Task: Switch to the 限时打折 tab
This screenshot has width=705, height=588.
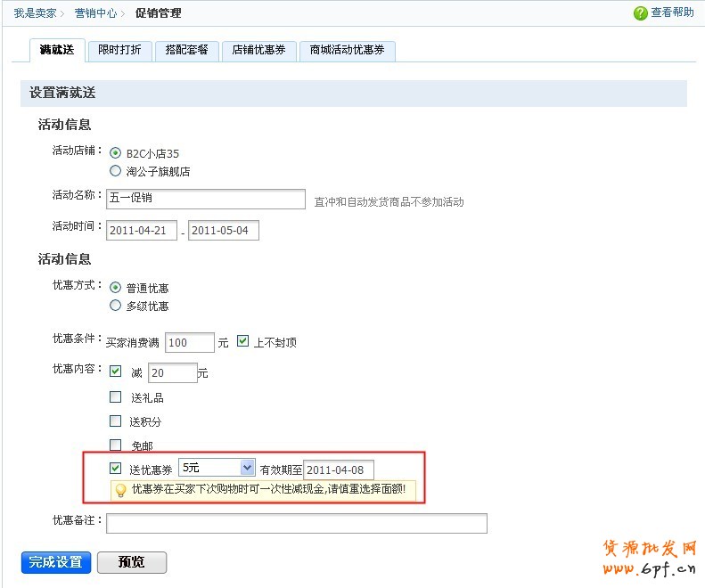Action: click(118, 51)
